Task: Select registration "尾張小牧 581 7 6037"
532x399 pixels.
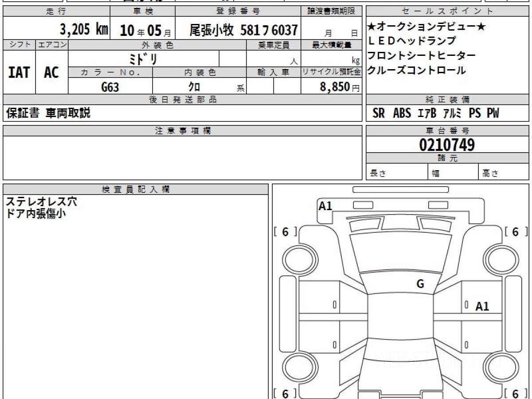Action: point(243,30)
